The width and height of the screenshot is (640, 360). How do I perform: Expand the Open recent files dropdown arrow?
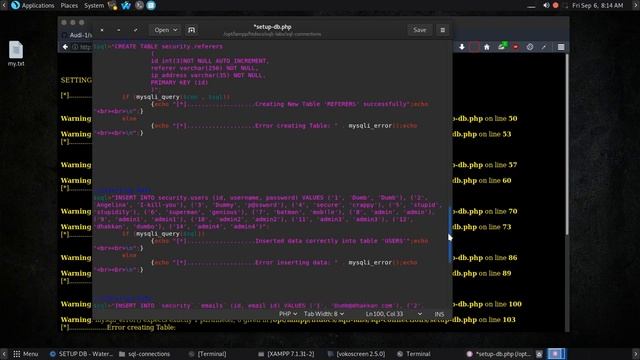coord(175,30)
